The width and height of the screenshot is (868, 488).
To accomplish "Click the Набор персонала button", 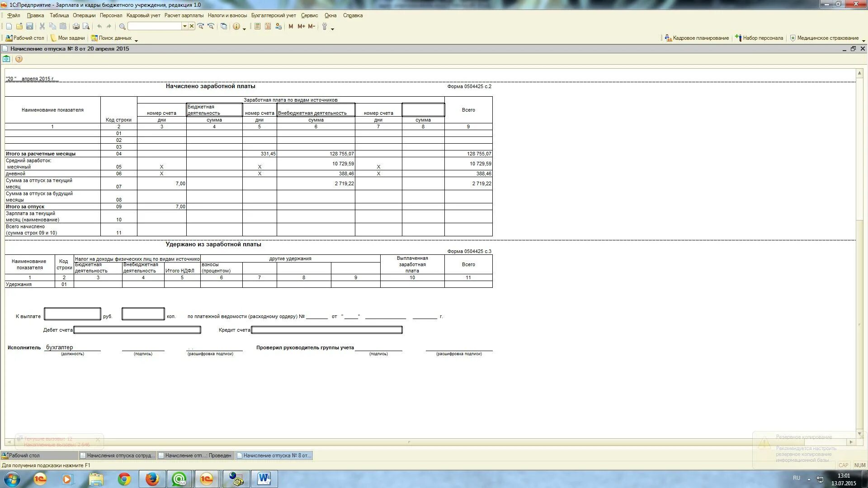I will [x=759, y=38].
